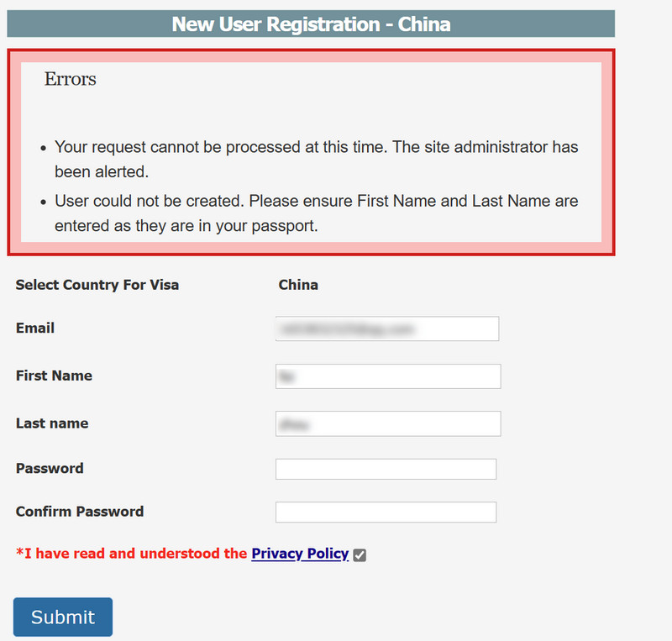Click the Password label text
This screenshot has height=641, width=672.
[x=50, y=468]
